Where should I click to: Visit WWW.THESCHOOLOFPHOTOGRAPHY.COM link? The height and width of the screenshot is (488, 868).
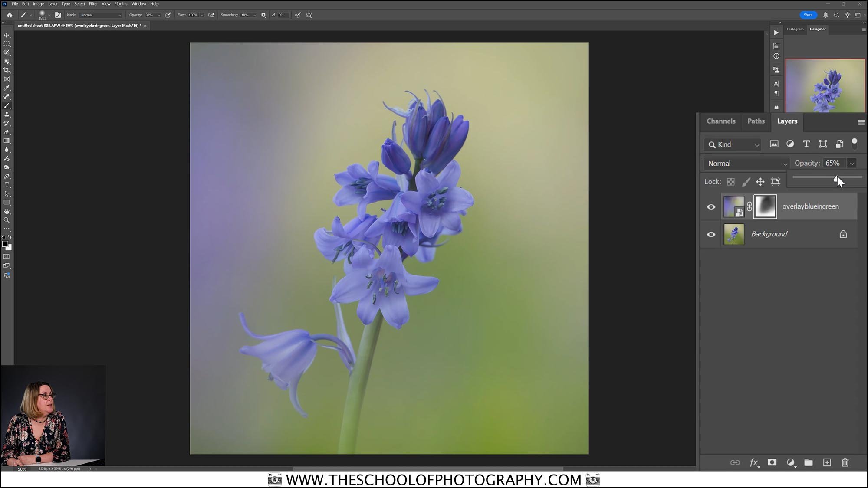433,480
